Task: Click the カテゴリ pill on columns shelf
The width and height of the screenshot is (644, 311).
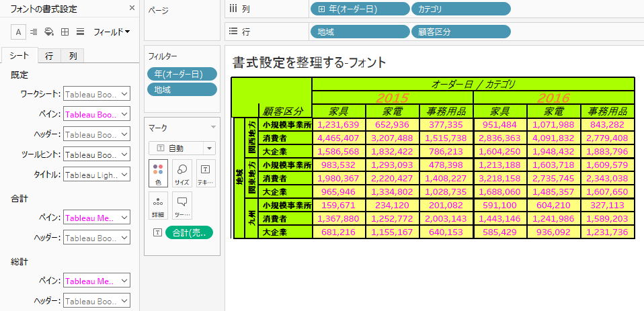Action: (x=461, y=9)
